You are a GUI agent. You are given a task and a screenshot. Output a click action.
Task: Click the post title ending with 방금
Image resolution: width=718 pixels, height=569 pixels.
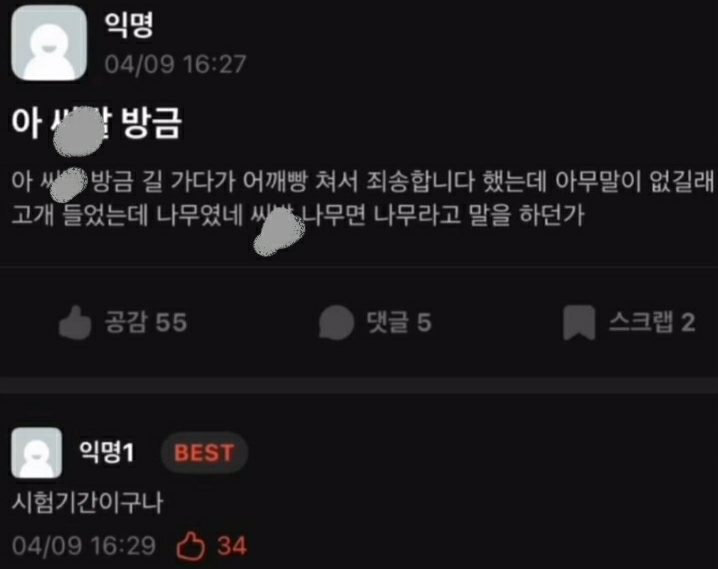(97, 123)
